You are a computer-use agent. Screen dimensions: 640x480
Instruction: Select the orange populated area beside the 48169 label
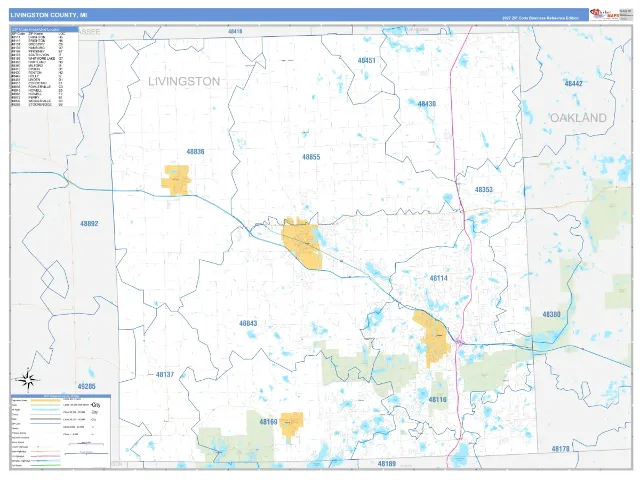291,425
